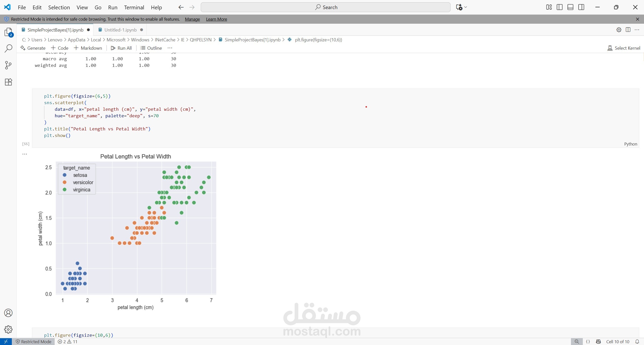Open the Search view in activity bar
The height and width of the screenshot is (345, 644).
coord(8,48)
